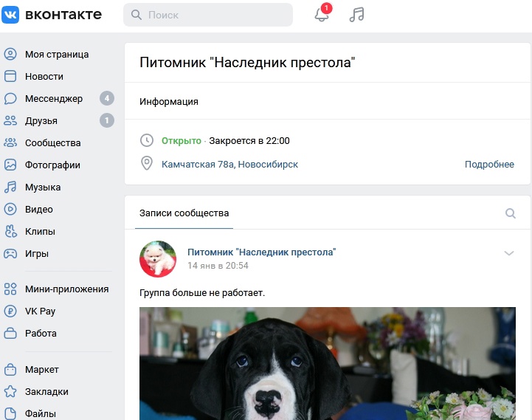Click the post author name link
The height and width of the screenshot is (420, 532).
click(x=261, y=252)
